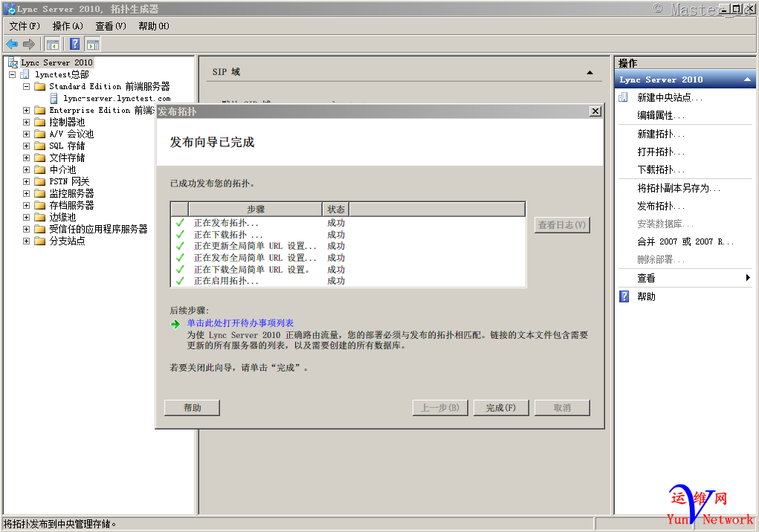Screen dimensions: 759x532
Task: Click the 帮助 button in wizard dialog
Action: (x=193, y=408)
